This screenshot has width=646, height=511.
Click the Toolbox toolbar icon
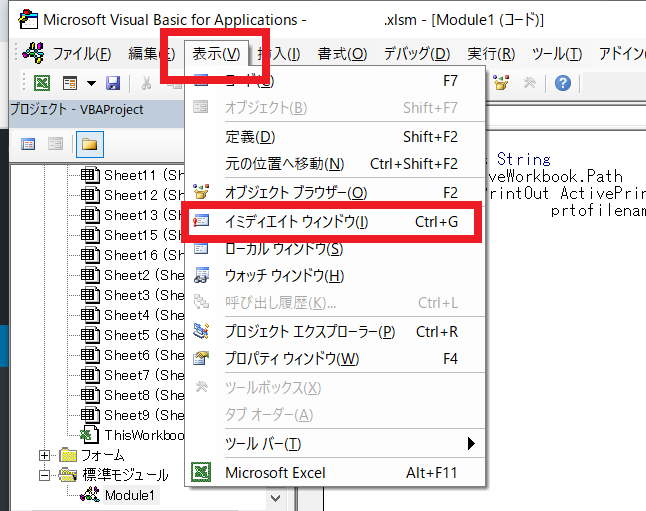click(529, 83)
